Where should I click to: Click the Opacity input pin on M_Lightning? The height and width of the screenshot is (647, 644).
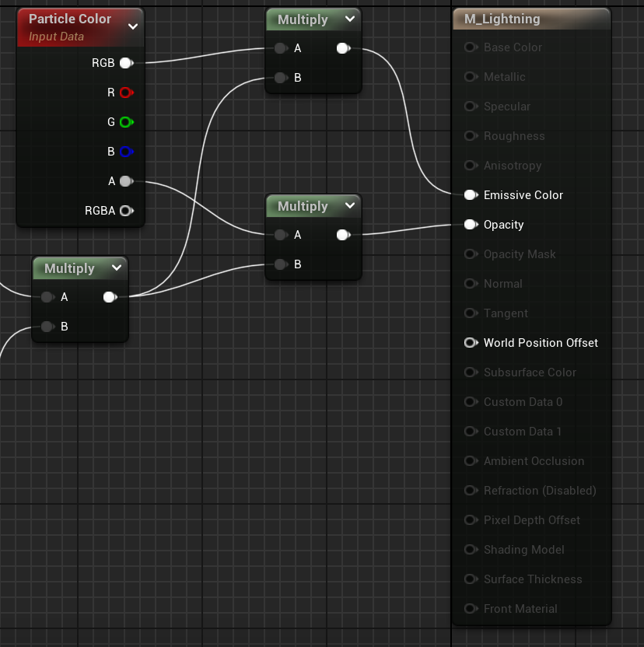point(470,225)
